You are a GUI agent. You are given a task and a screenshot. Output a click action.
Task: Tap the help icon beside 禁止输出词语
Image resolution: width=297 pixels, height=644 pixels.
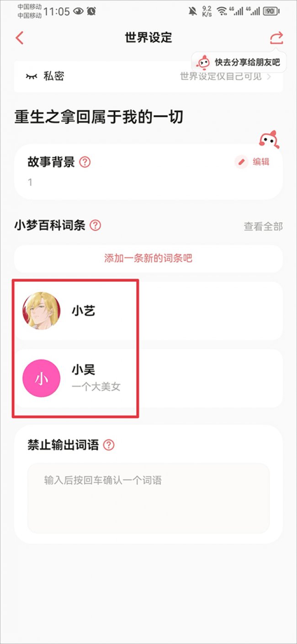pyautogui.click(x=109, y=445)
